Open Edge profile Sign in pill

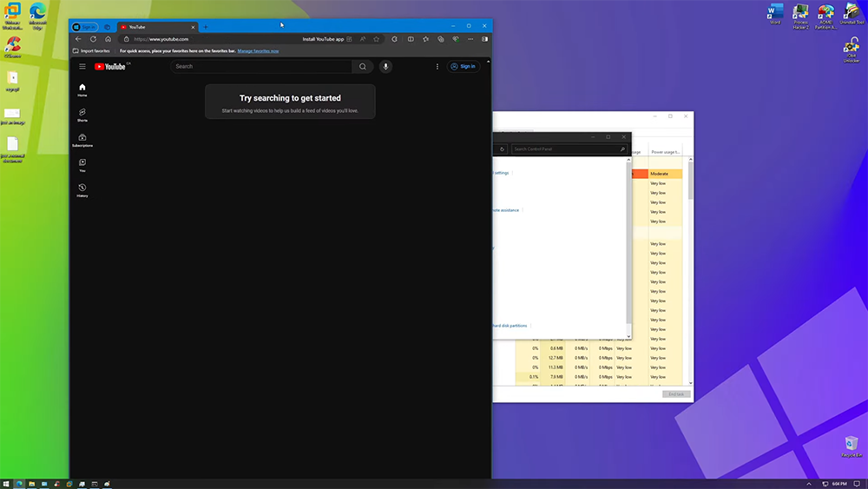(85, 27)
